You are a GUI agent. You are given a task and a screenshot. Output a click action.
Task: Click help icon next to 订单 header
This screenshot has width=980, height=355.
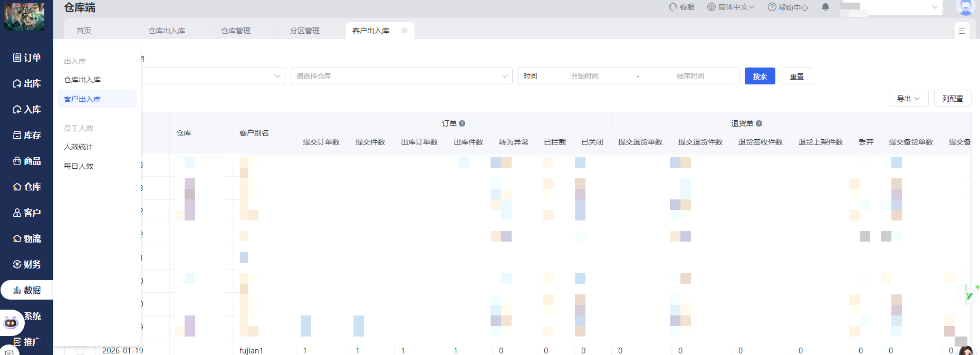(462, 123)
